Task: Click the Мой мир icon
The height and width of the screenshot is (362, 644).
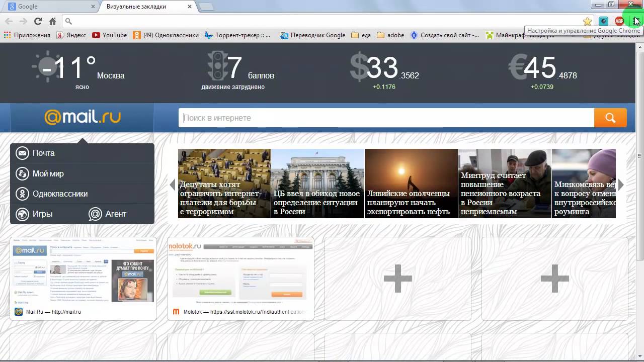Action: coord(22,173)
